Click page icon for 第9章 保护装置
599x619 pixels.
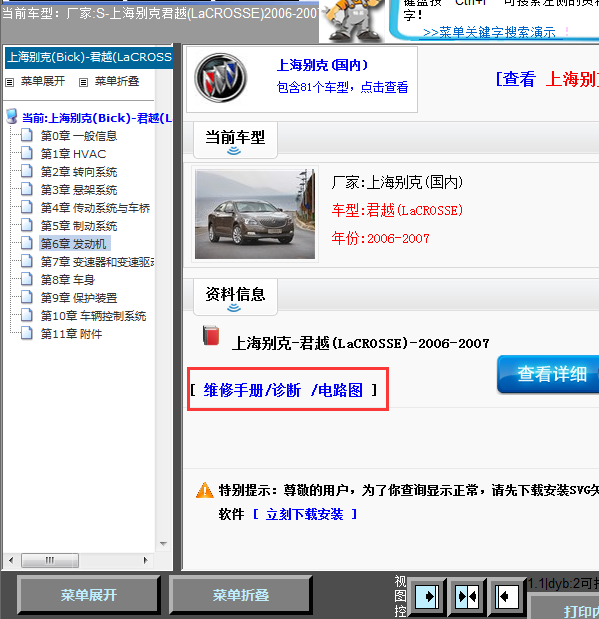tap(26, 297)
